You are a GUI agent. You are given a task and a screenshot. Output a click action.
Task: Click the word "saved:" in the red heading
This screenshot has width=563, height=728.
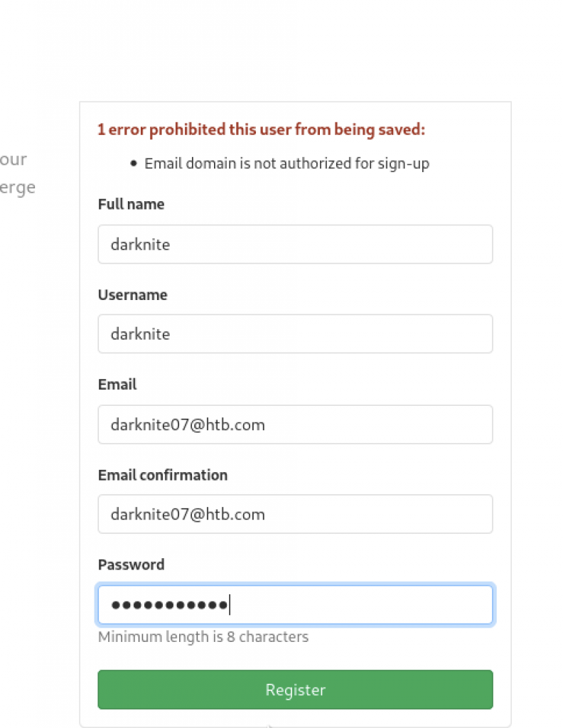click(403, 129)
